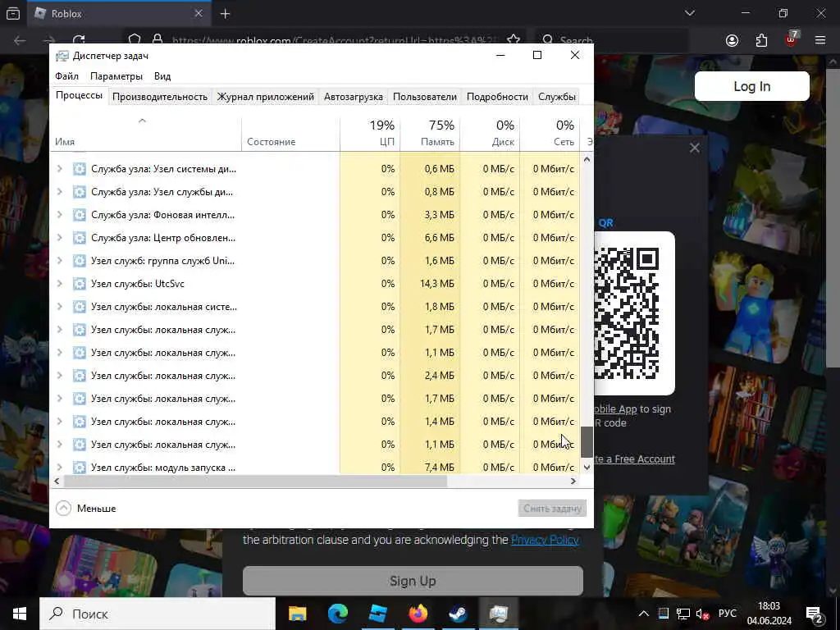Open the Privacy Policy link

(545, 540)
